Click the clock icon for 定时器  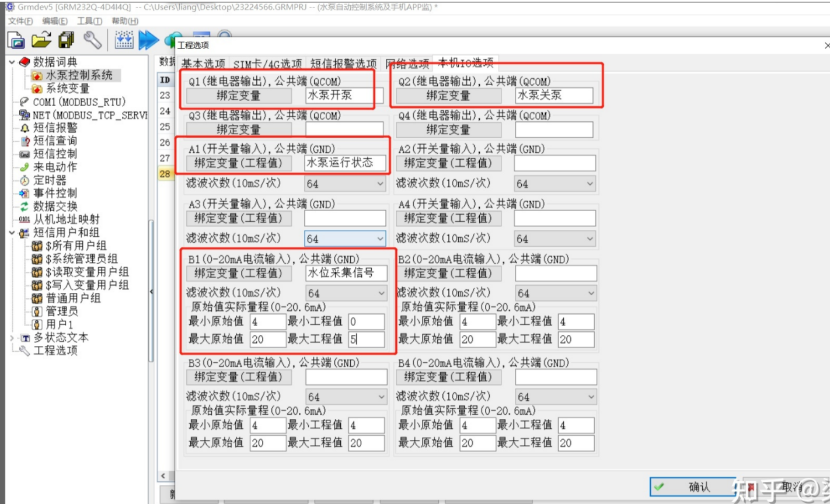pos(25,180)
